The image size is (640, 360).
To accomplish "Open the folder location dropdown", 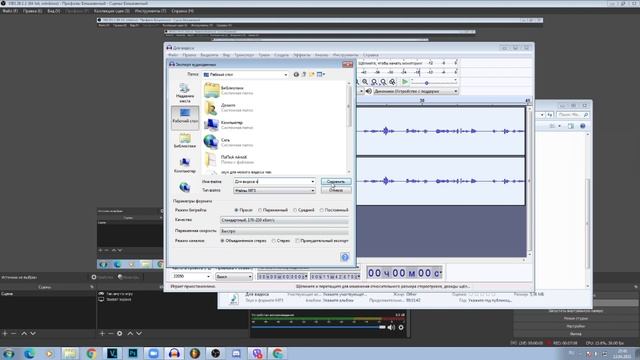I will (x=245, y=75).
